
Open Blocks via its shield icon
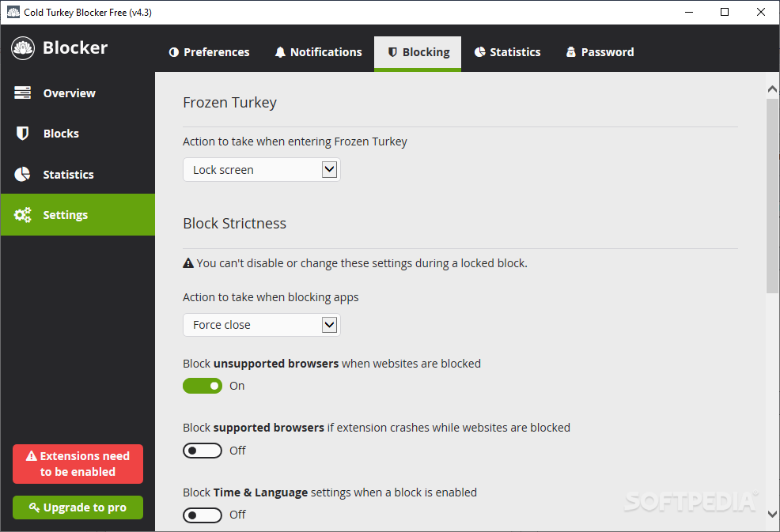[22, 134]
